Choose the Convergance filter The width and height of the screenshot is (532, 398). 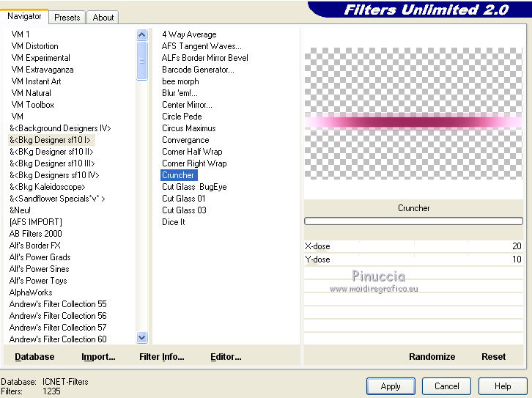pos(185,140)
